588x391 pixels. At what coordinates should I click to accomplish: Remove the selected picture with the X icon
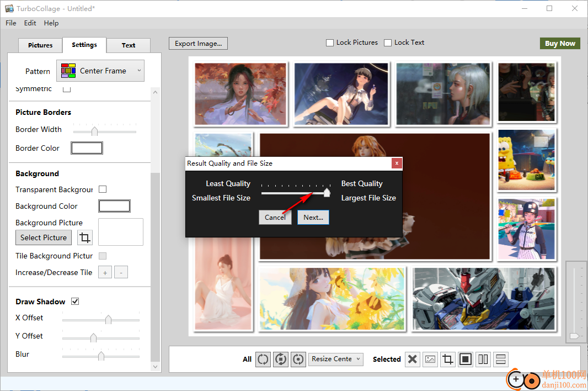pyautogui.click(x=412, y=359)
